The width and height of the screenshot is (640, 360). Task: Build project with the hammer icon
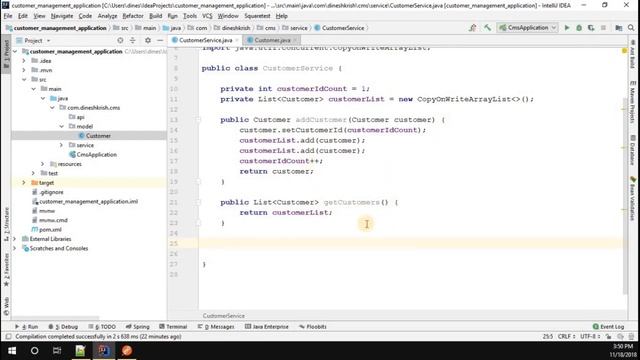[487, 28]
